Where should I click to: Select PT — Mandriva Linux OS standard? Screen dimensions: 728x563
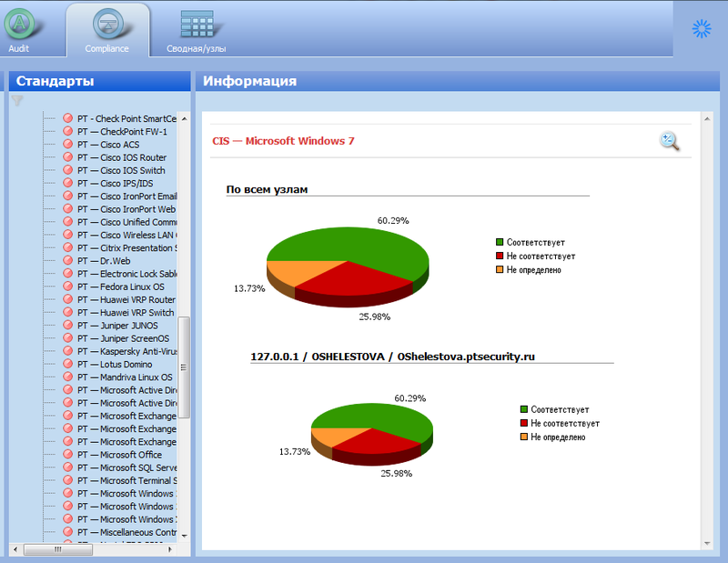tap(125, 377)
